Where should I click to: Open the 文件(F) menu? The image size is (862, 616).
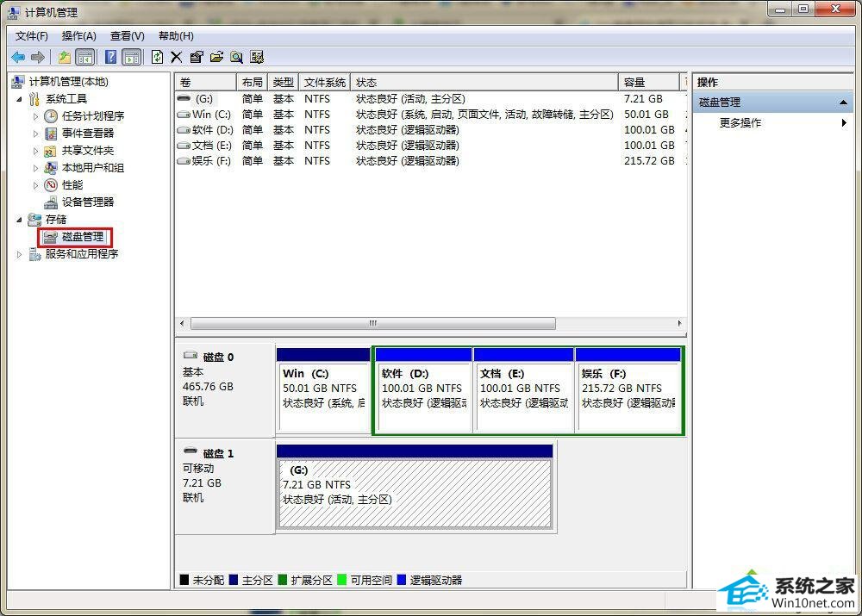[x=31, y=36]
